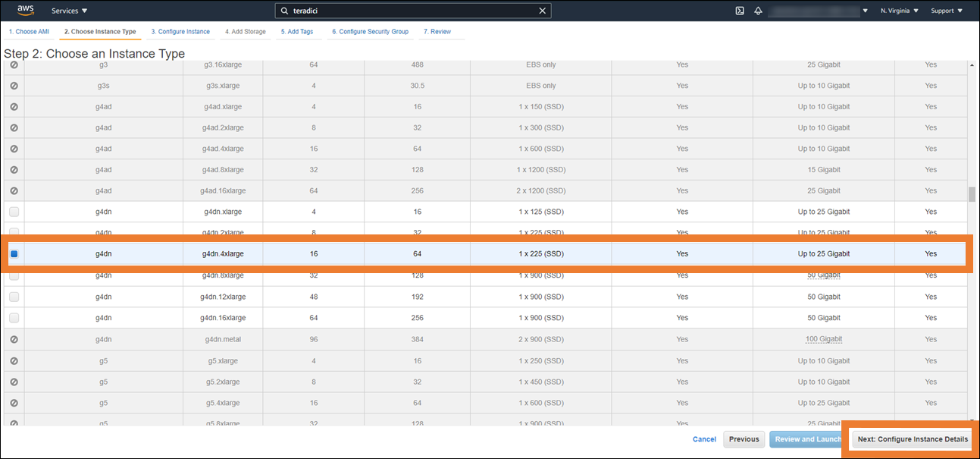
Task: Select the g4dn.8xlarge checkbox
Action: [x=14, y=277]
